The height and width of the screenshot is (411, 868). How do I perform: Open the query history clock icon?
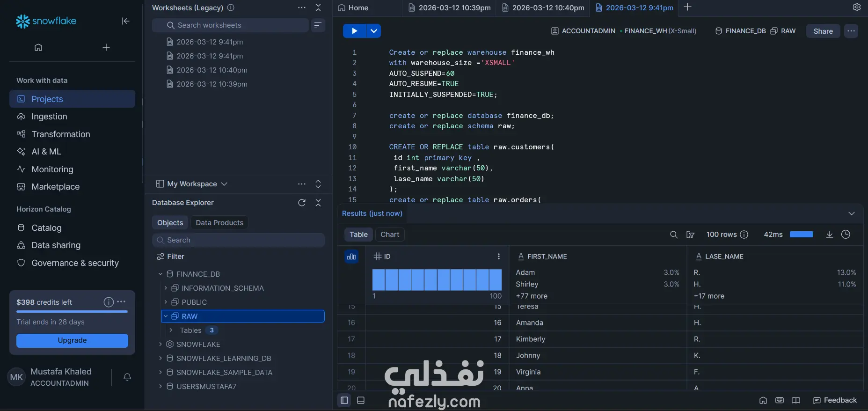[x=846, y=235]
